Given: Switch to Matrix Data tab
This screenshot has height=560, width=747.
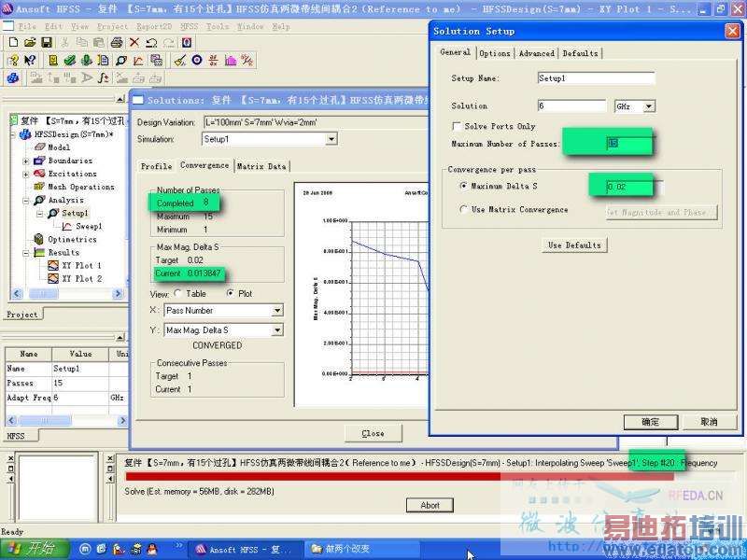Looking at the screenshot, I should 261,166.
